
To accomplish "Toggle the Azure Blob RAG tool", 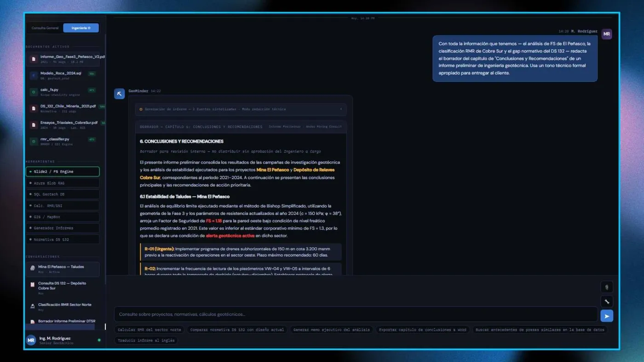I will 63,183.
